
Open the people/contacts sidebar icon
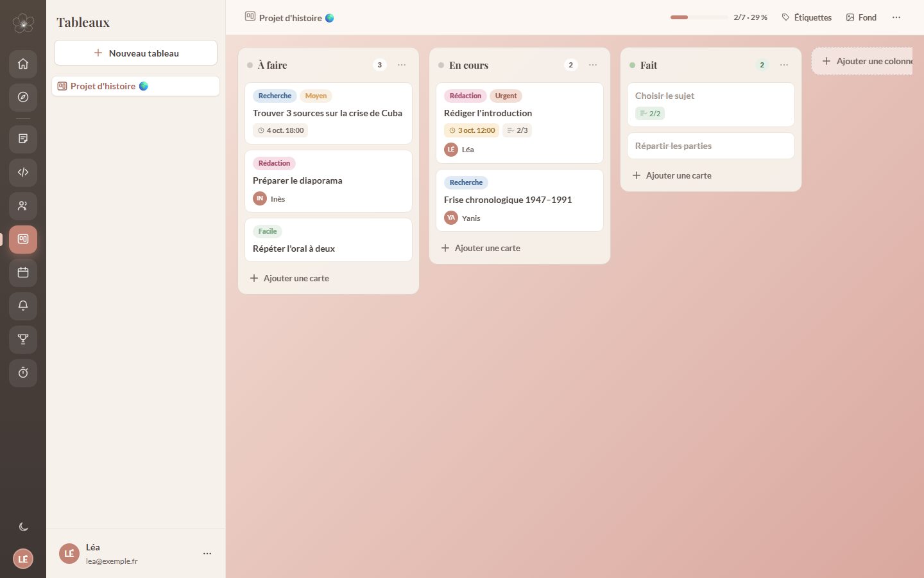tap(23, 206)
